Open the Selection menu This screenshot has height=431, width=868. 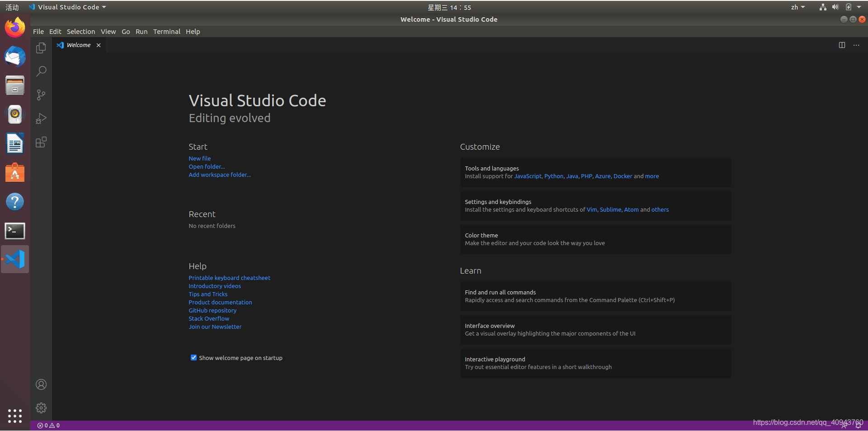click(x=81, y=32)
